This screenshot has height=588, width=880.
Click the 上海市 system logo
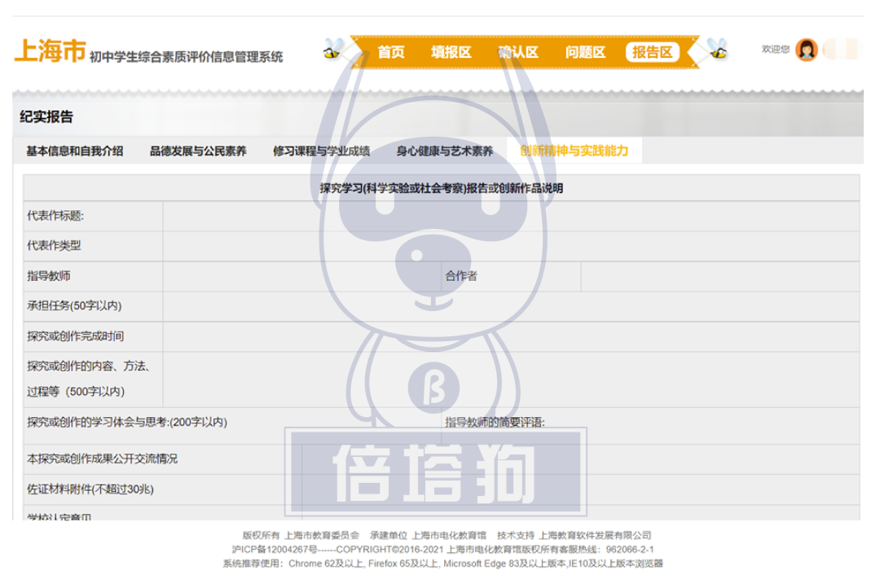coord(50,52)
